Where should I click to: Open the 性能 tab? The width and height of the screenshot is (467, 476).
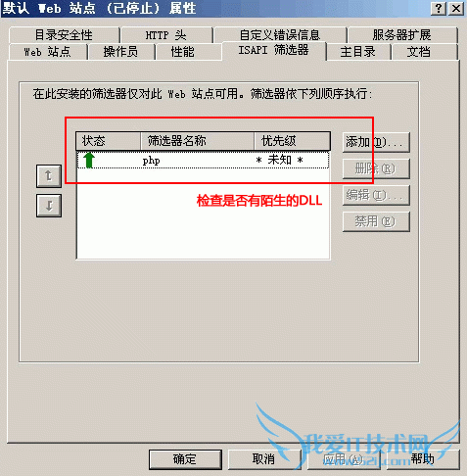pos(183,52)
